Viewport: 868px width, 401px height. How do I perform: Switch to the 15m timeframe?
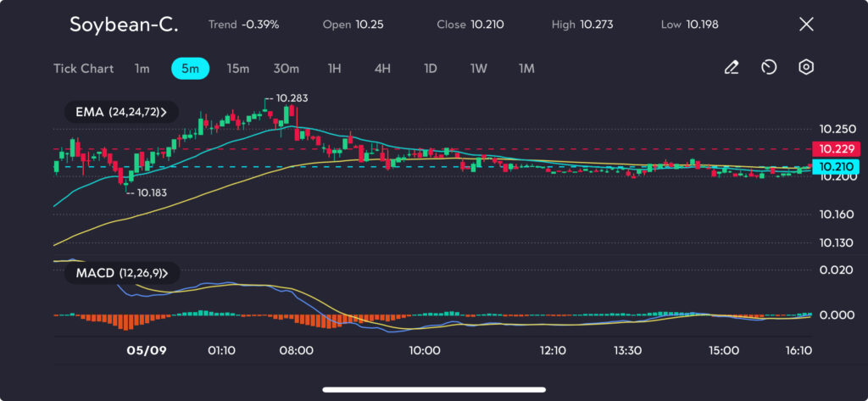tap(237, 69)
